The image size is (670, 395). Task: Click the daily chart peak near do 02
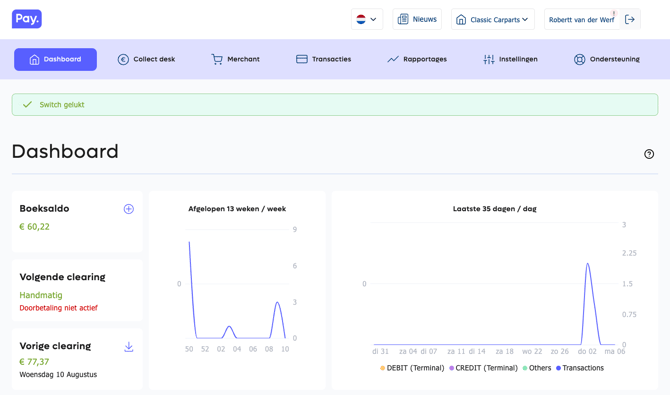click(x=588, y=264)
